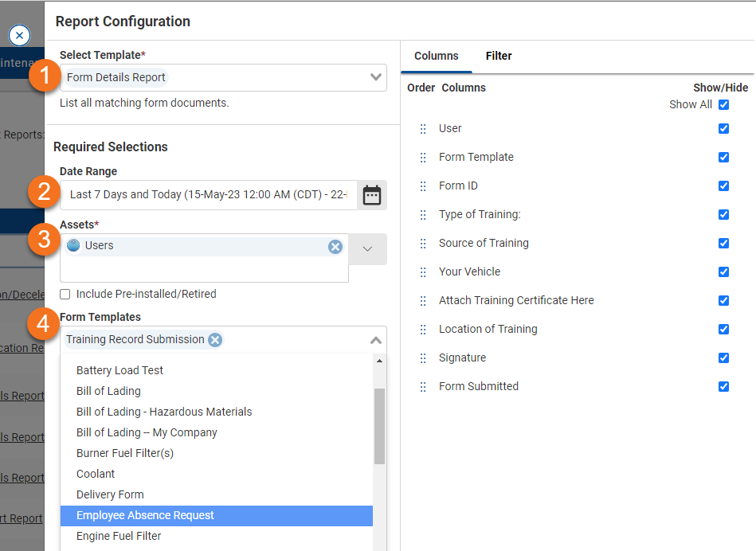This screenshot has height=551, width=756.
Task: Open the date range calendar picker
Action: pos(371,195)
